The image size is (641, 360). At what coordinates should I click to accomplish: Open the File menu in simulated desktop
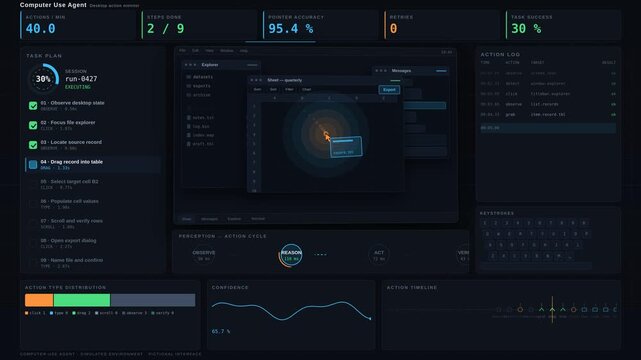(x=182, y=51)
